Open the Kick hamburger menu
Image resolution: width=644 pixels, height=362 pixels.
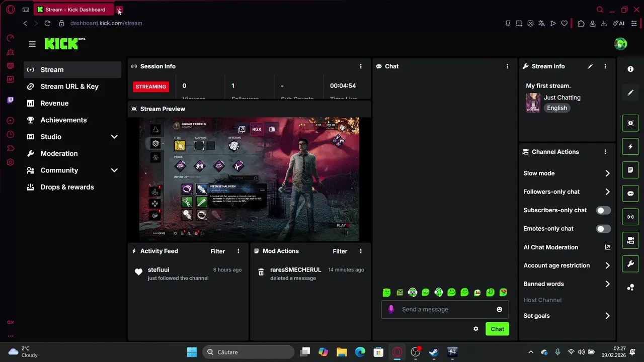coord(32,44)
